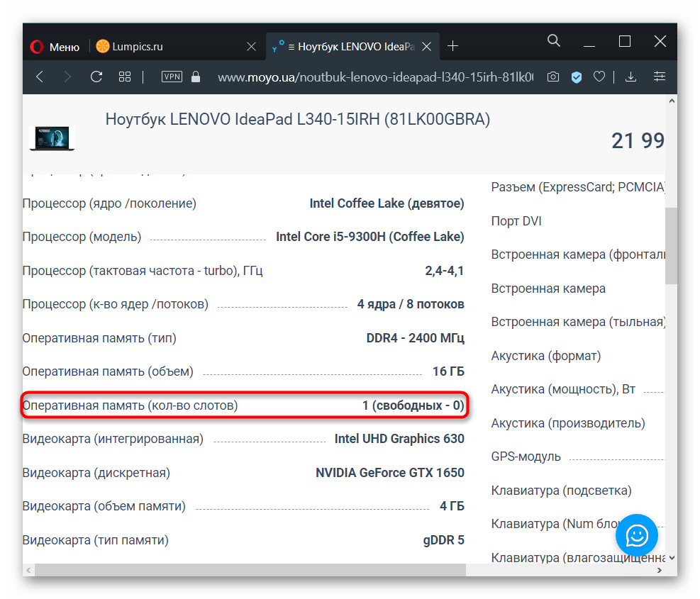Open the downloads panel

(630, 77)
